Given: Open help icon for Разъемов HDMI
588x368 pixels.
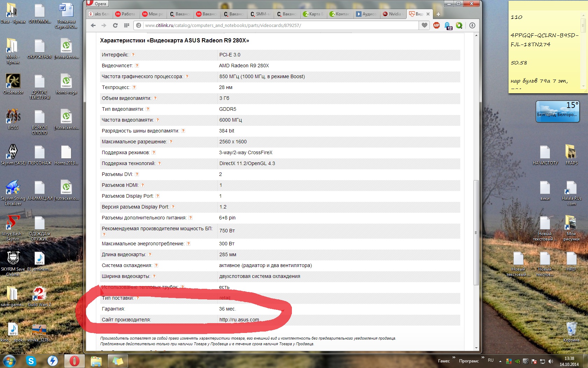Looking at the screenshot, I should pyautogui.click(x=142, y=185).
